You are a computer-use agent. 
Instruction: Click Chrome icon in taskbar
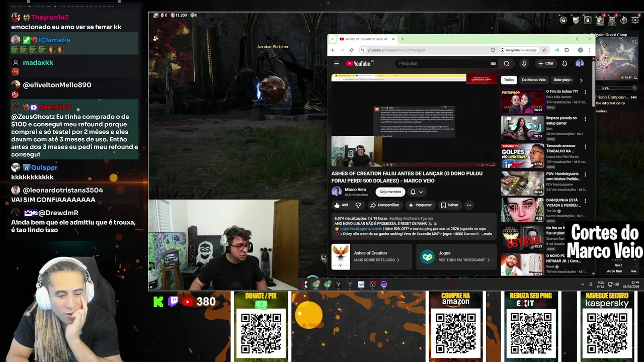(x=316, y=285)
